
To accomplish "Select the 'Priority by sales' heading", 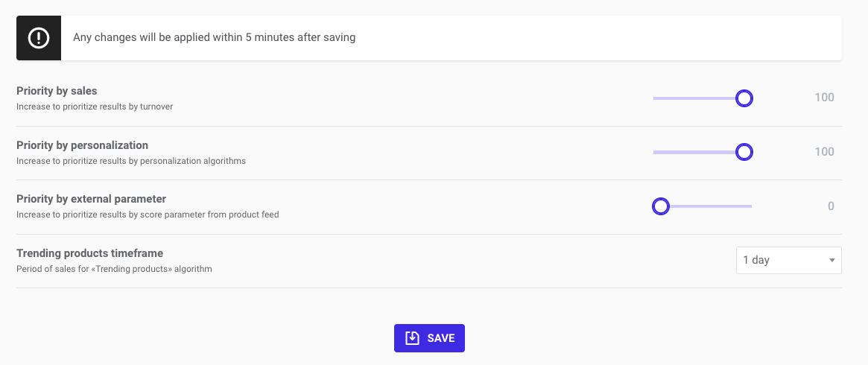I will [x=57, y=91].
